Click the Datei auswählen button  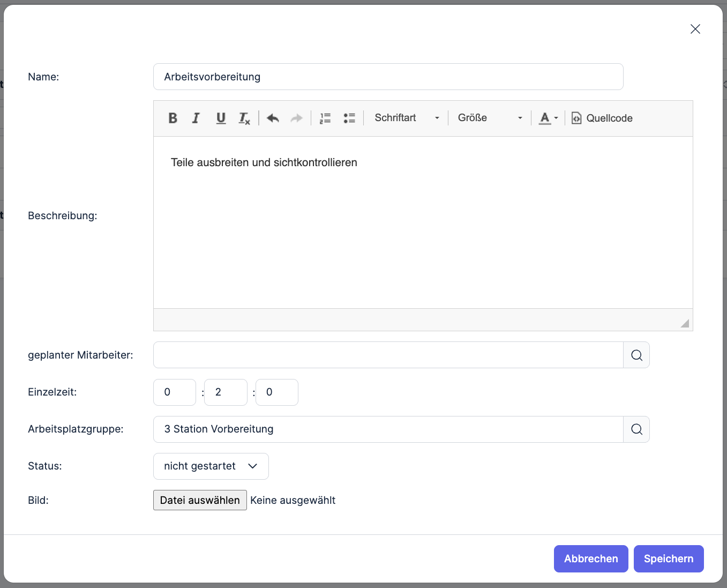pos(200,500)
